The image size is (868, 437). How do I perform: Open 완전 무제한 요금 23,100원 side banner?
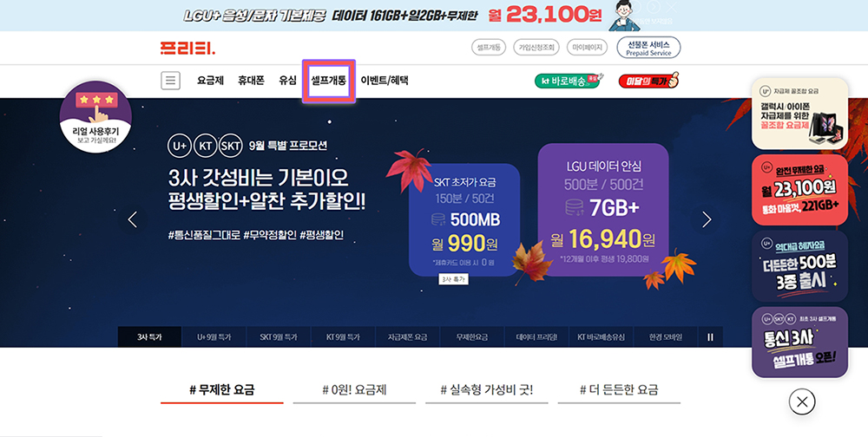[x=800, y=190]
